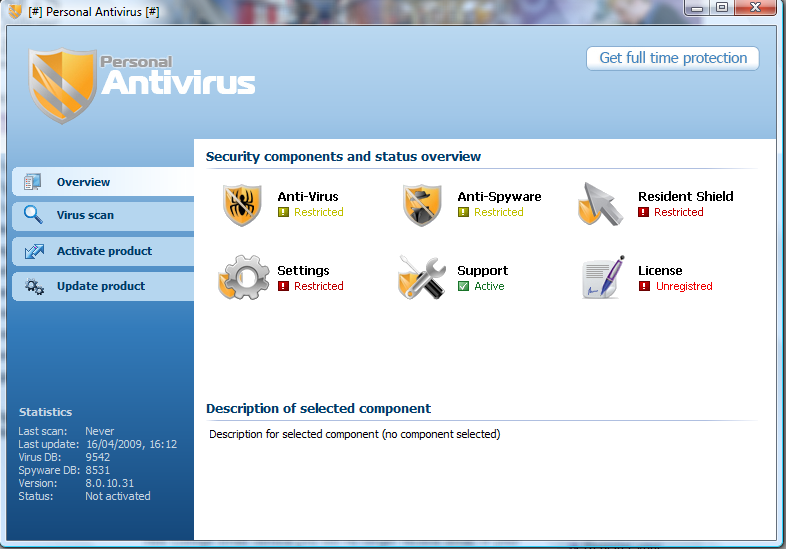
Task: Go to the Activate product tab
Action: (x=103, y=251)
